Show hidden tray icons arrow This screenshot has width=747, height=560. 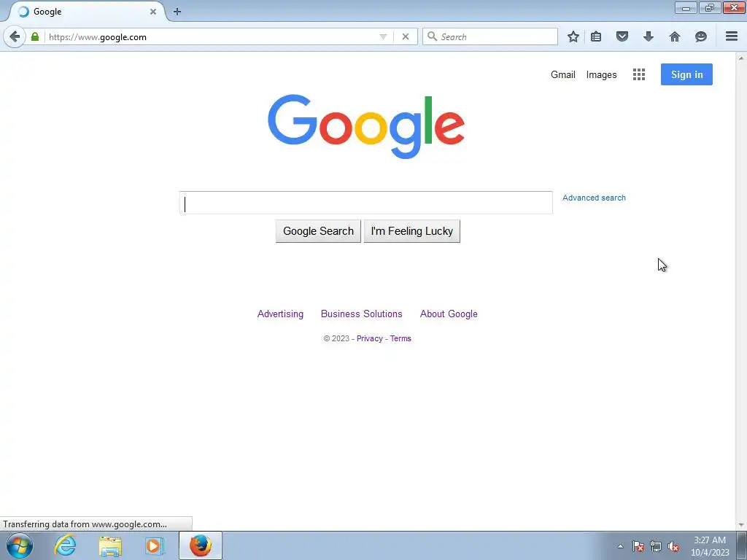click(x=620, y=546)
